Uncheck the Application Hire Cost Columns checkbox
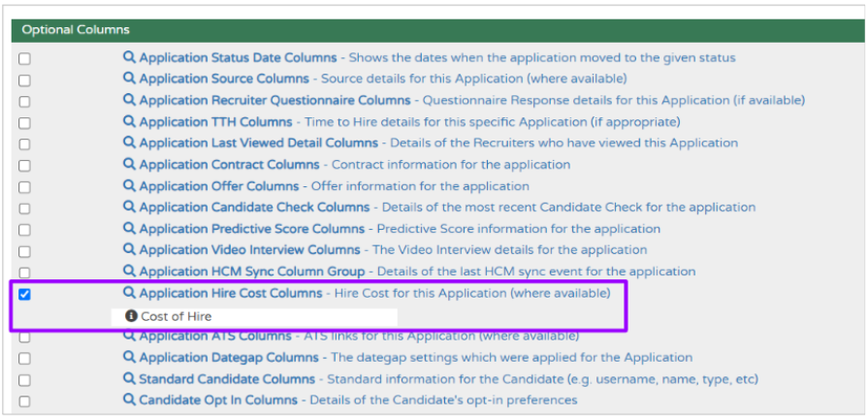 point(24,295)
